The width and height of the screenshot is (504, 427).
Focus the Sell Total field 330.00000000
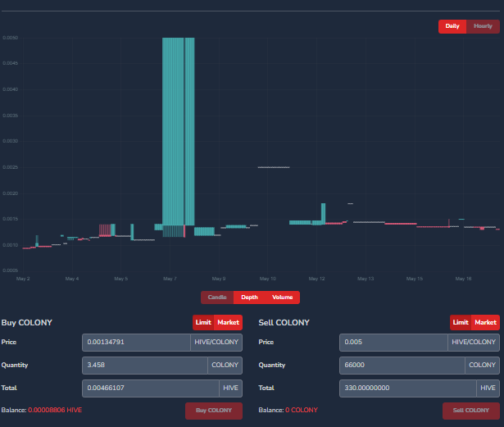pyautogui.click(x=408, y=388)
